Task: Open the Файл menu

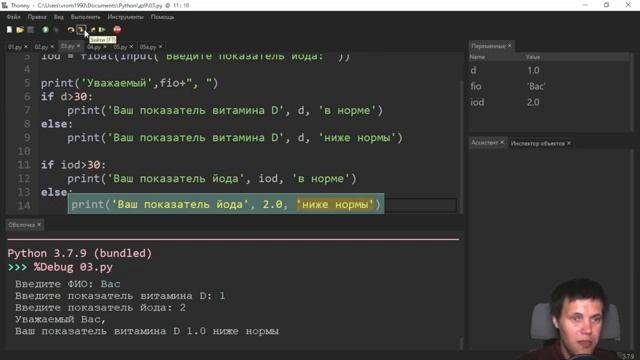Action: tap(13, 17)
